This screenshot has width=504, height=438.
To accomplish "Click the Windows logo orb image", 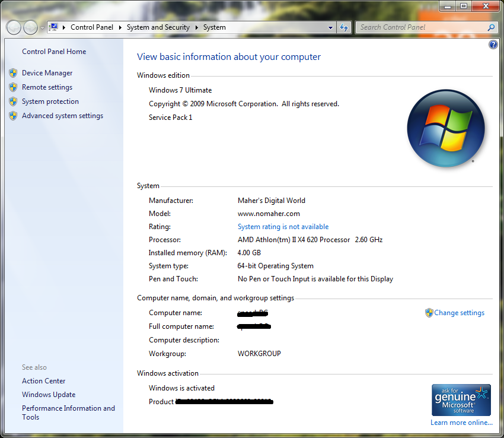I will click(x=446, y=128).
